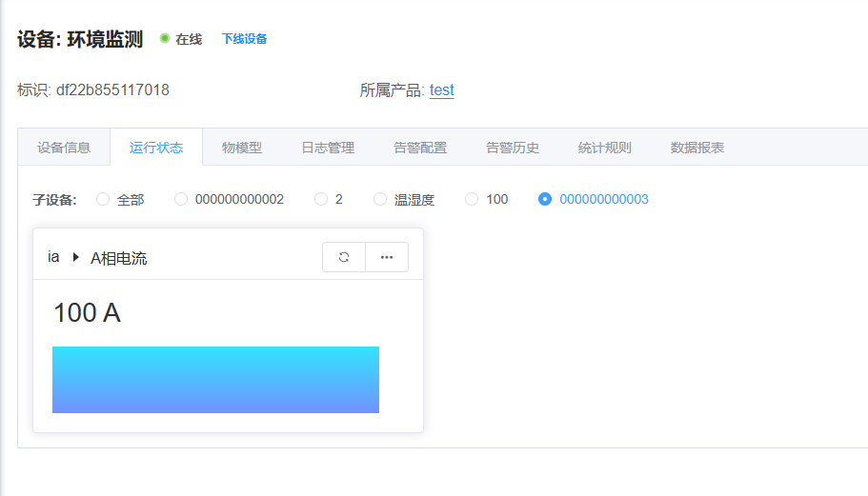Select sub-device 000000000002 radio button
This screenshot has height=496, width=868.
coord(180,199)
